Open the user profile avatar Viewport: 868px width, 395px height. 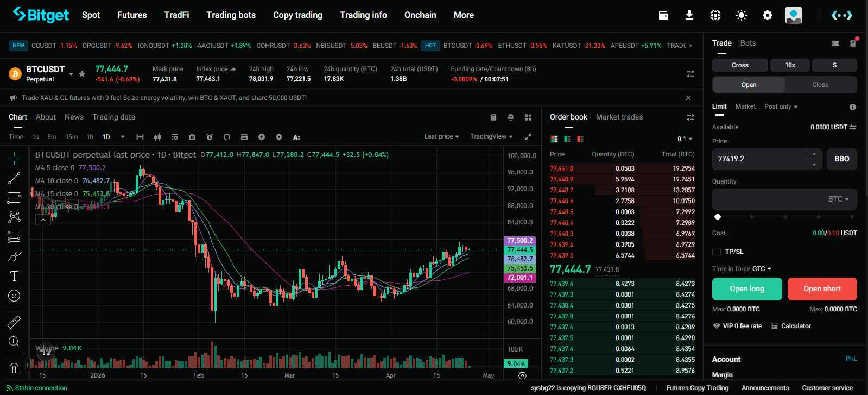(x=794, y=15)
